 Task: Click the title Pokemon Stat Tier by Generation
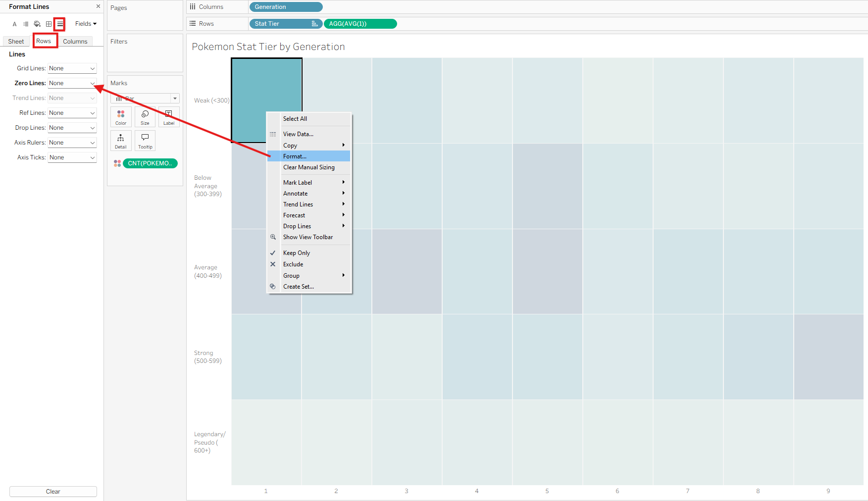point(268,47)
